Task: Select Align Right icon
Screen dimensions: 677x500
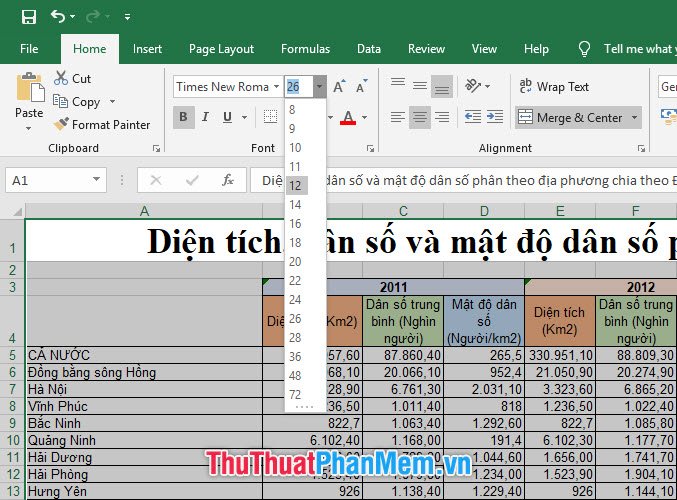Action: [x=442, y=117]
